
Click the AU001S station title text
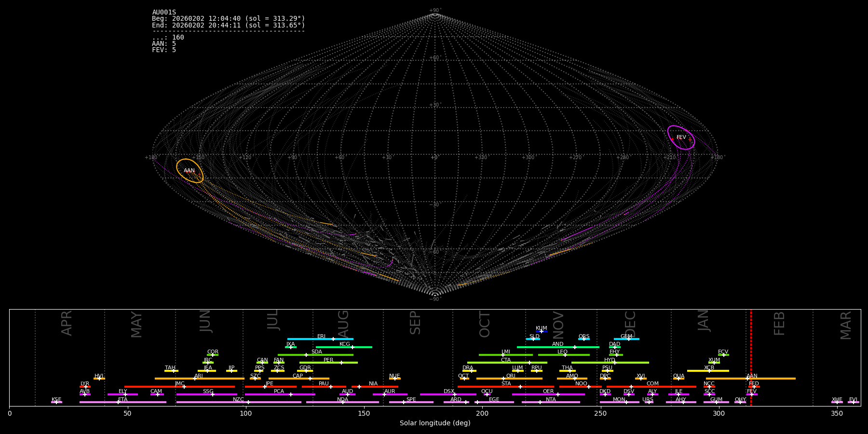tap(164, 13)
